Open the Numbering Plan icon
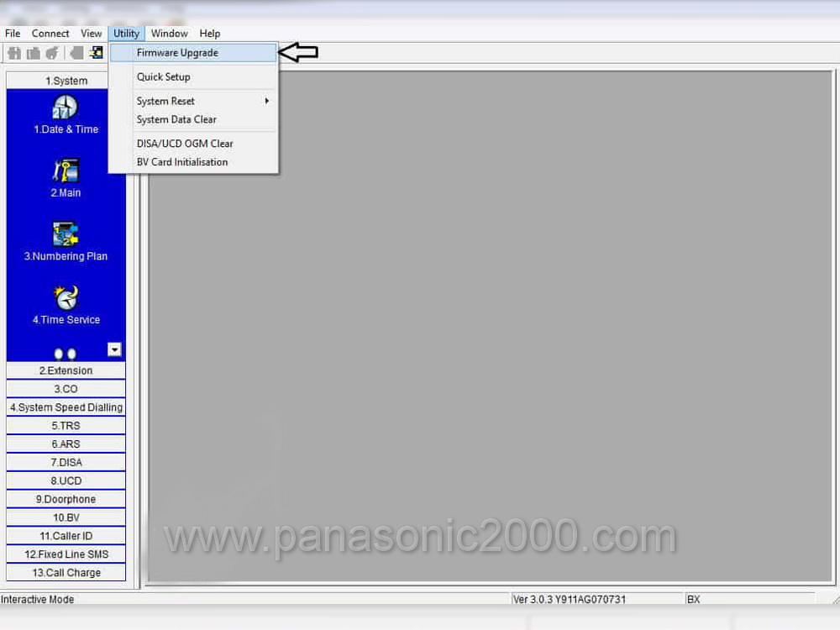Image resolution: width=840 pixels, height=630 pixels. 66,234
